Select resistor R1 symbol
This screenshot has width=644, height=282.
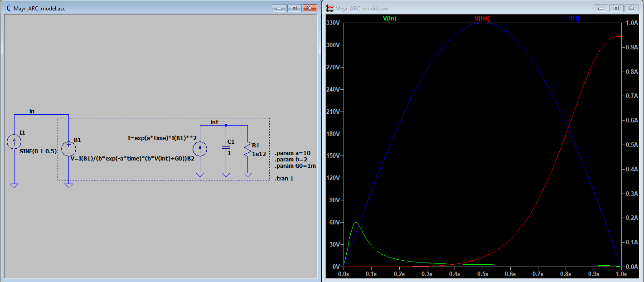(247, 149)
